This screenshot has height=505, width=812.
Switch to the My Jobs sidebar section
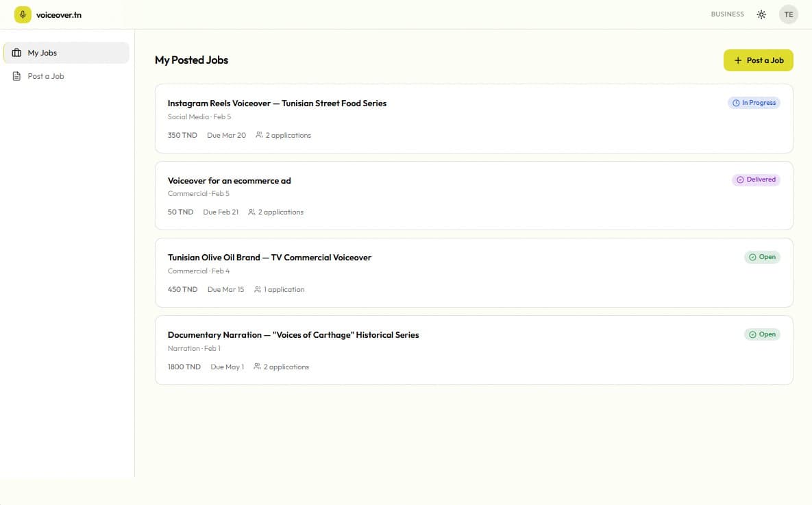(42, 52)
